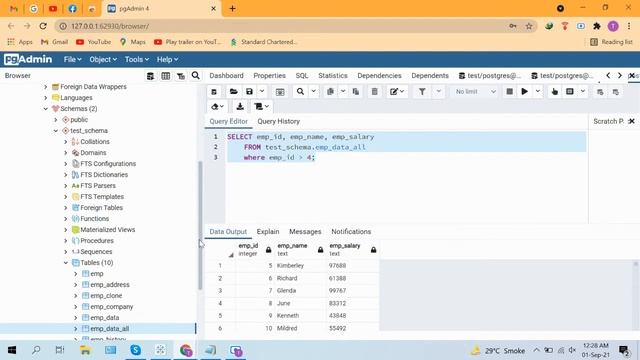Open the Help menu
The height and width of the screenshot is (360, 640).
[167, 60]
